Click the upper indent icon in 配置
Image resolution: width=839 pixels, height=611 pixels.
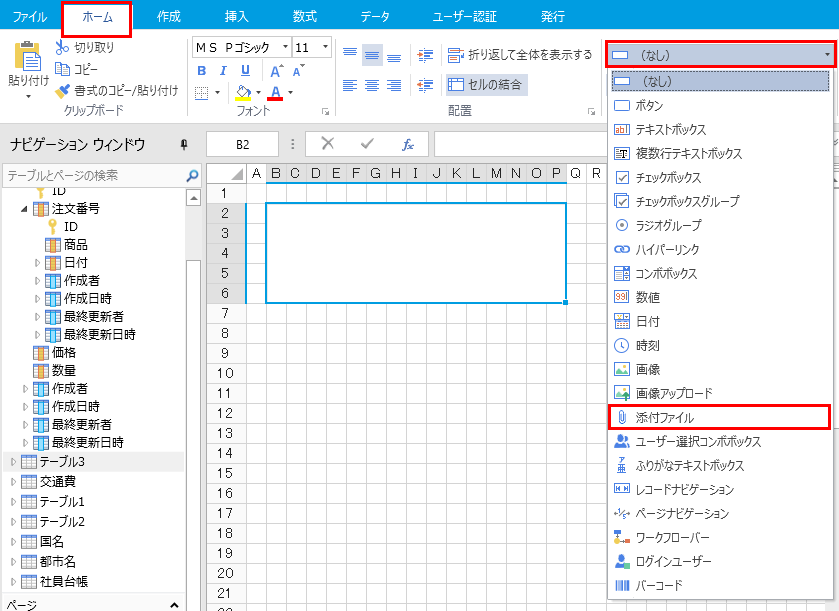[x=425, y=55]
